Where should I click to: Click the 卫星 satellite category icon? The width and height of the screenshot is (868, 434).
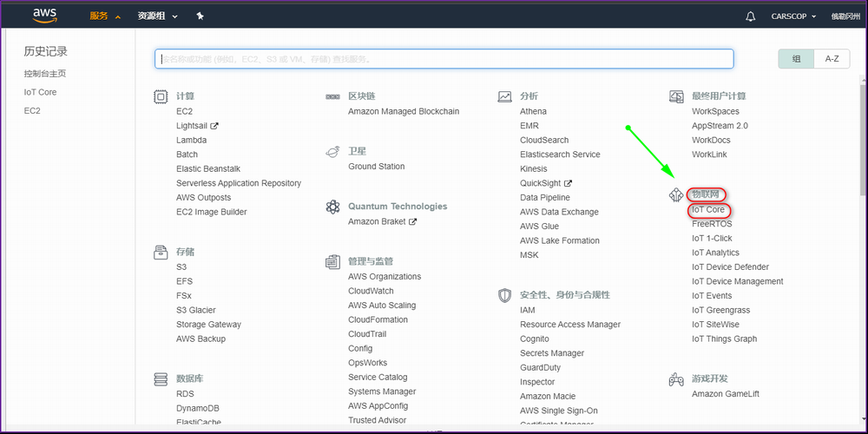332,152
